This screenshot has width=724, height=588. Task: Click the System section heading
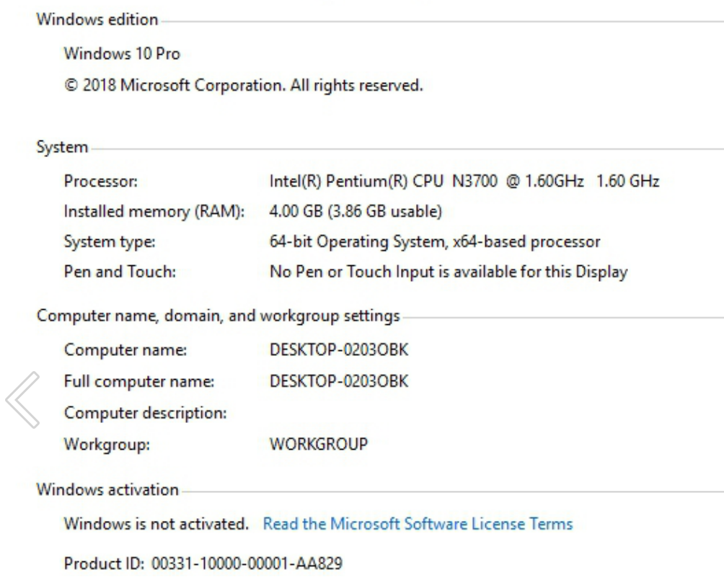coord(62,147)
